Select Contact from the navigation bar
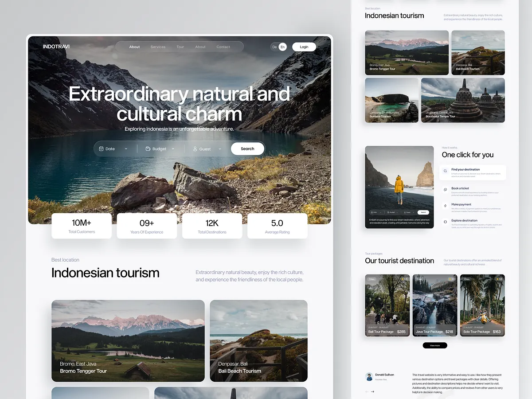This screenshot has height=399, width=532. point(223,46)
